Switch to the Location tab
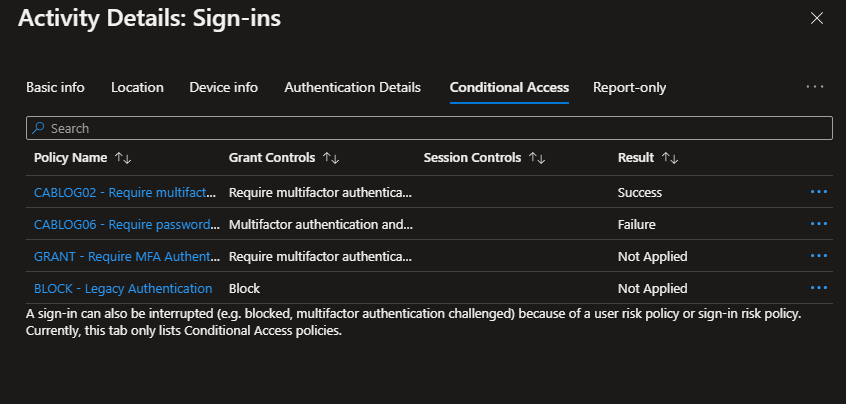Image resolution: width=846 pixels, height=404 pixels. coord(137,87)
